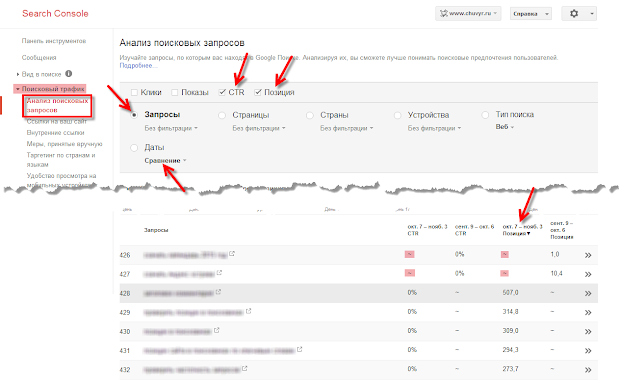Expand row 430 double-arrow icon
This screenshot has height=381, width=620.
click(588, 331)
